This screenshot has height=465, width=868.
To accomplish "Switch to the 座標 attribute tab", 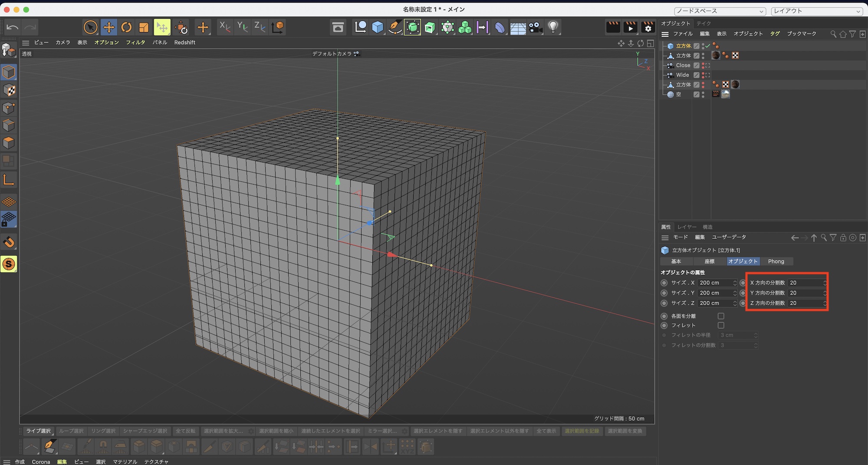I will coord(709,261).
